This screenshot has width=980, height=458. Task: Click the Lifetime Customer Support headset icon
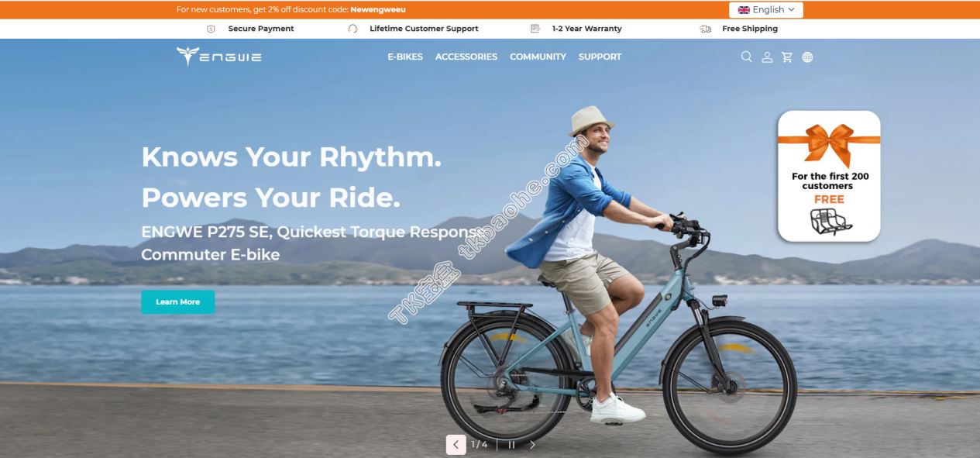pyautogui.click(x=353, y=29)
